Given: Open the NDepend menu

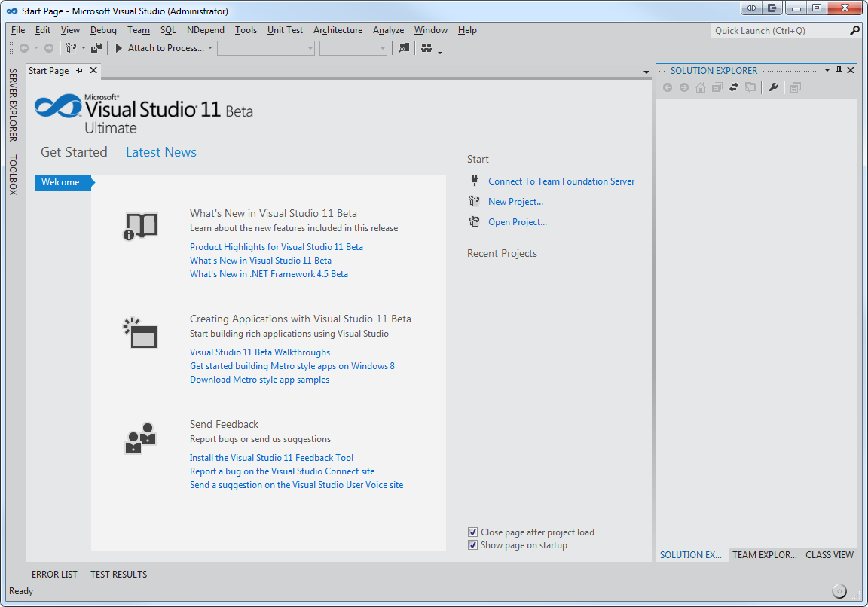Looking at the screenshot, I should [x=206, y=30].
